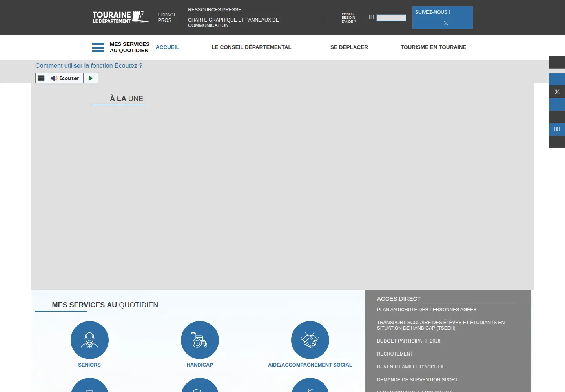Click the Accès direct heading
The image size is (565, 392).
pos(399,299)
